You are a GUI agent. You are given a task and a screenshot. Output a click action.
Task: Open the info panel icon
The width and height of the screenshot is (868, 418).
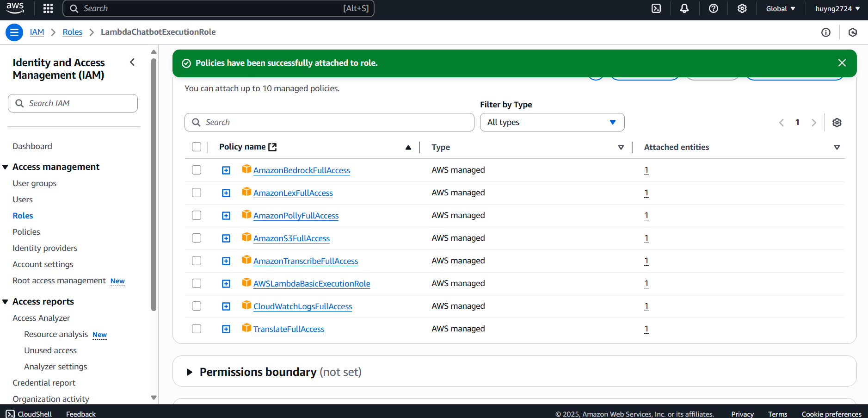click(x=826, y=32)
